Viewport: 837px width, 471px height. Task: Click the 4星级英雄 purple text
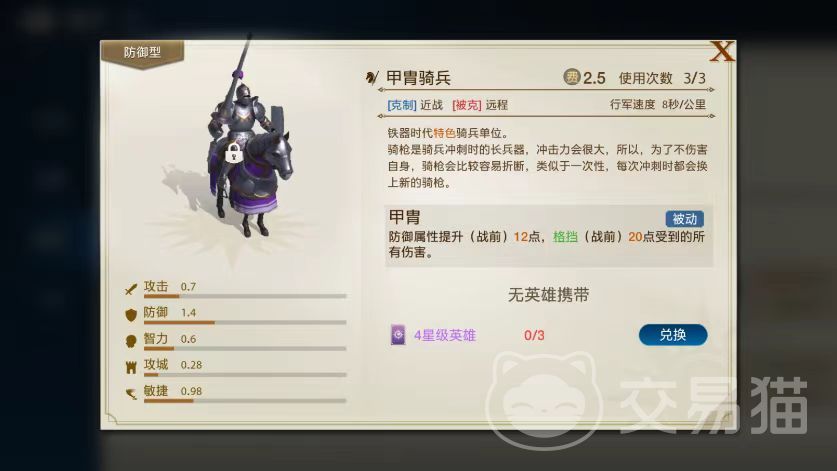[445, 335]
